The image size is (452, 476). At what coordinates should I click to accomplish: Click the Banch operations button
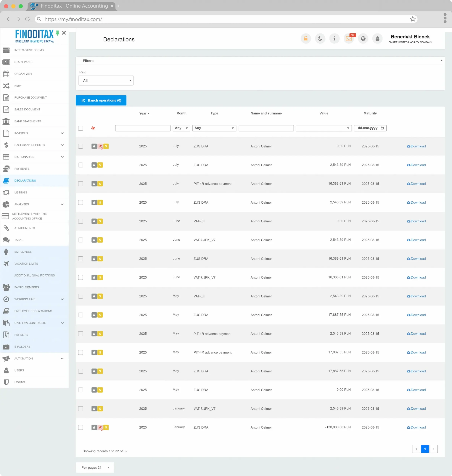pos(101,100)
